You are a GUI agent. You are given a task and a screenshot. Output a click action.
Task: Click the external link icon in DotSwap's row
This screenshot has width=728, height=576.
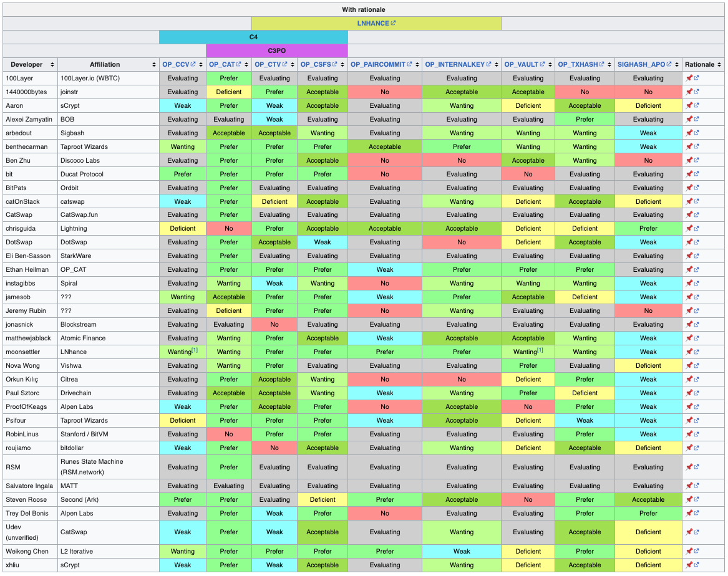pos(696,242)
